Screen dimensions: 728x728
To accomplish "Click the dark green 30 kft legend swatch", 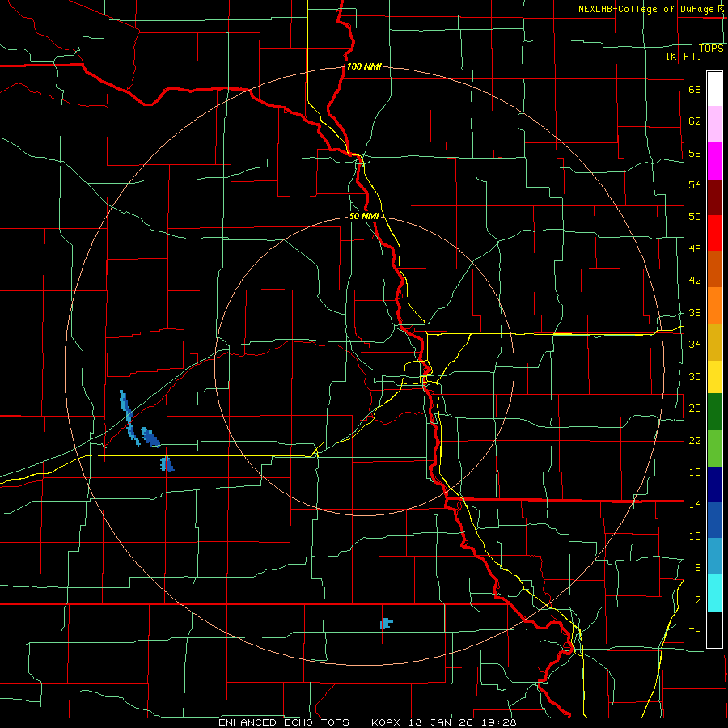I will click(x=714, y=412).
